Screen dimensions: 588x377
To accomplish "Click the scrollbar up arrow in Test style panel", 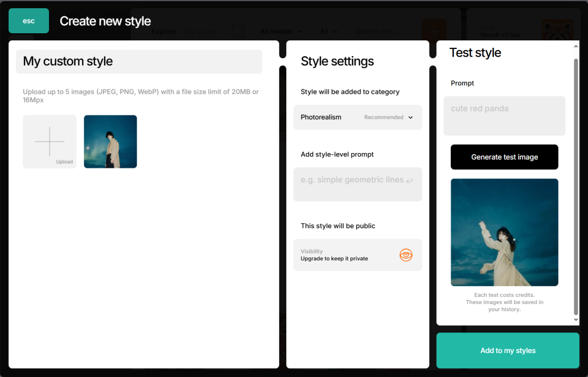I will click(576, 46).
